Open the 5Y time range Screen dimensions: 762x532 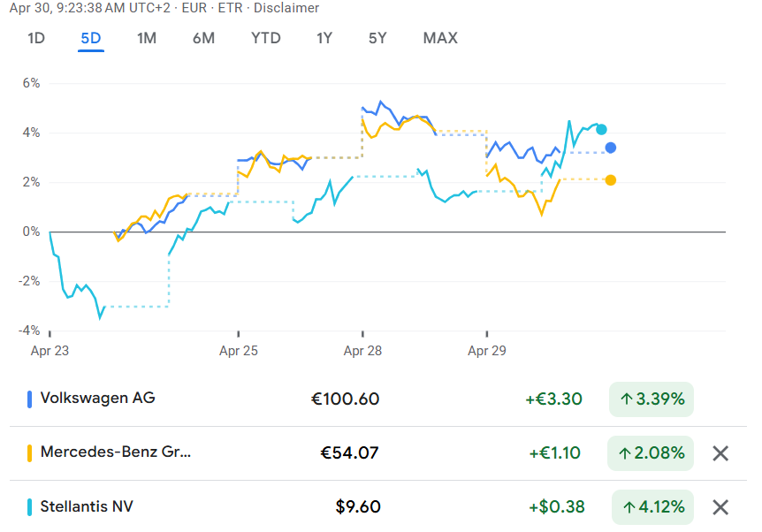377,38
